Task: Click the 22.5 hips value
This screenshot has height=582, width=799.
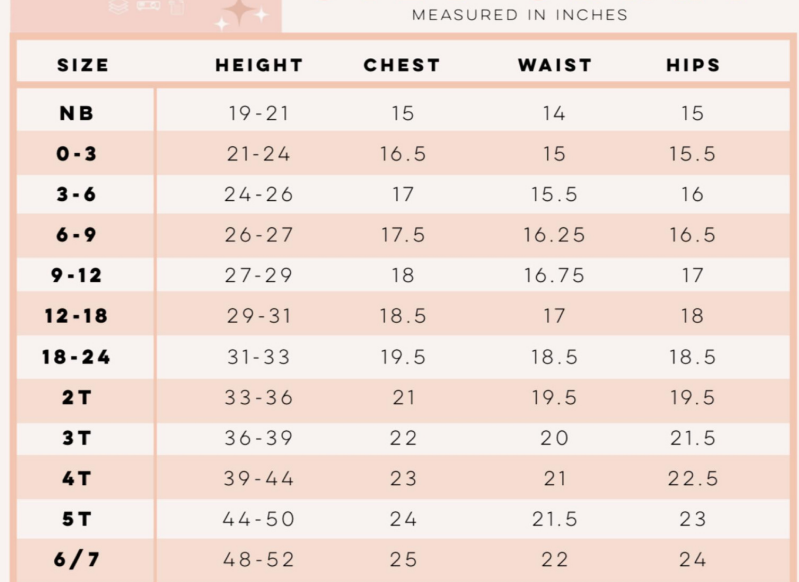Action: point(693,479)
